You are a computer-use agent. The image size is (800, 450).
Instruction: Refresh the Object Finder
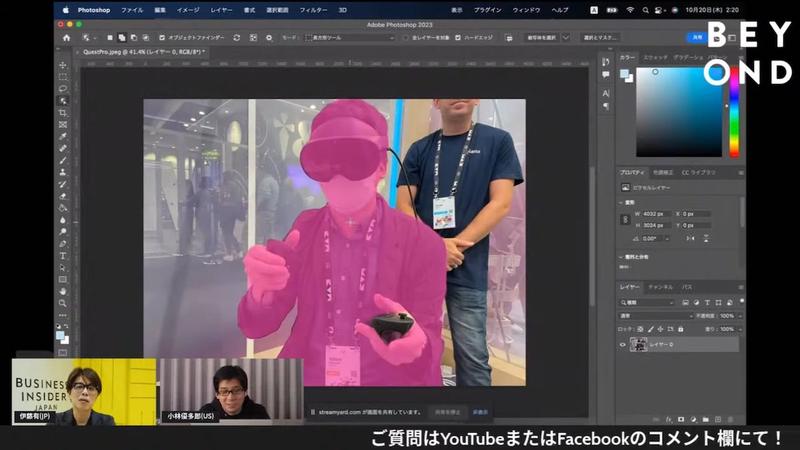[x=237, y=38]
